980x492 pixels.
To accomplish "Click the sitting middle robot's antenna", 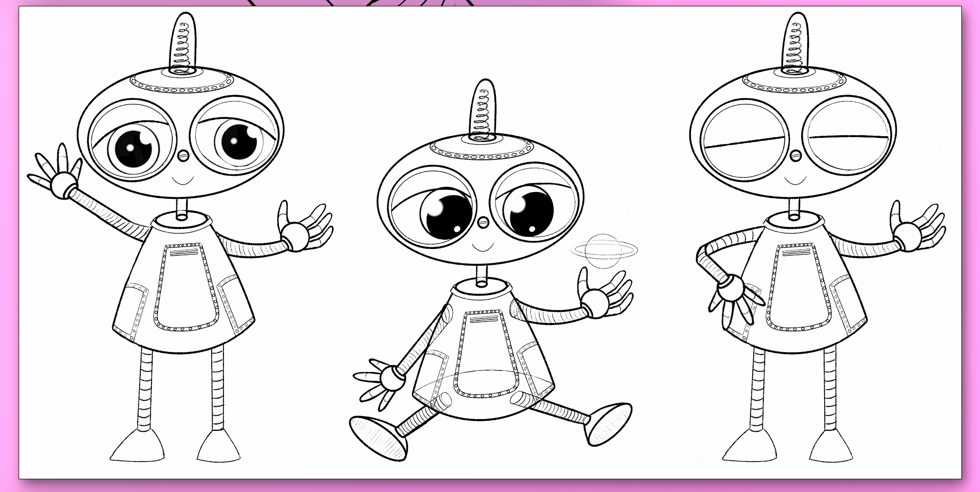I will click(483, 110).
